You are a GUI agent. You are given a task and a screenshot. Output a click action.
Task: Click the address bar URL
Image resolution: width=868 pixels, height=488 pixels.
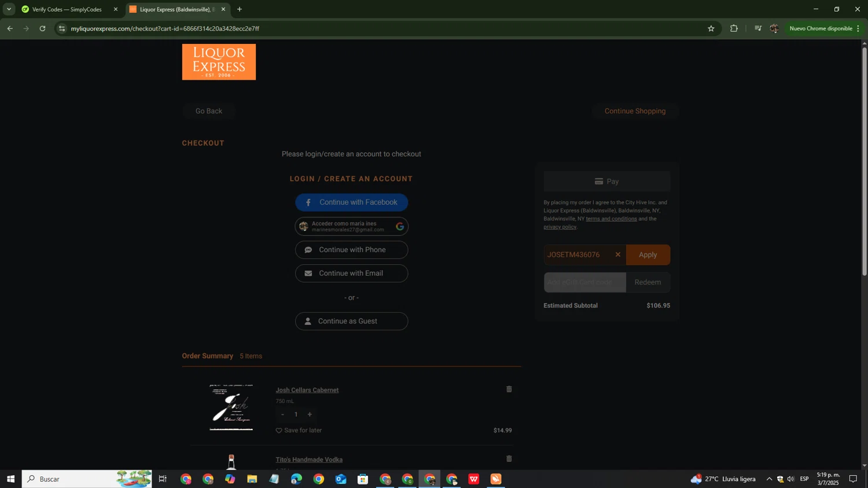click(165, 28)
